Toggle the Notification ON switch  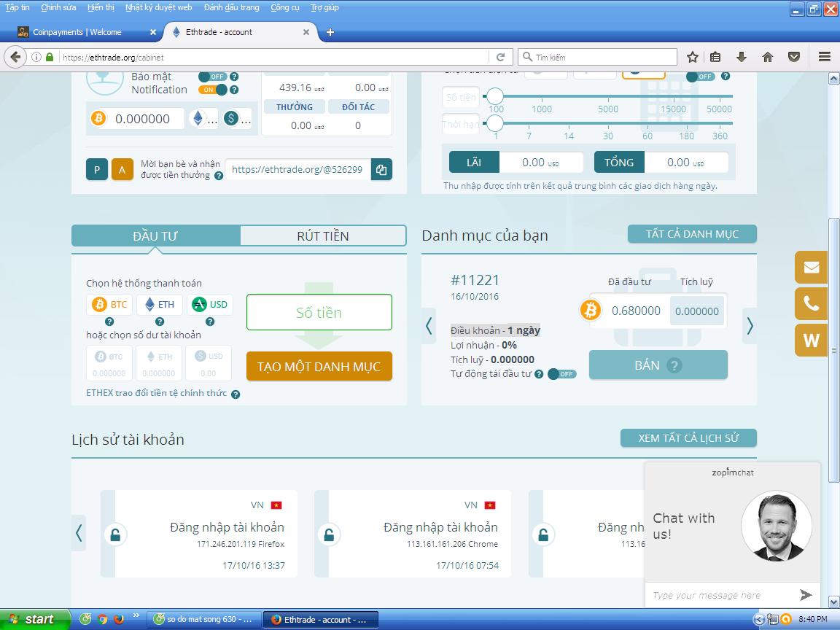pos(213,90)
